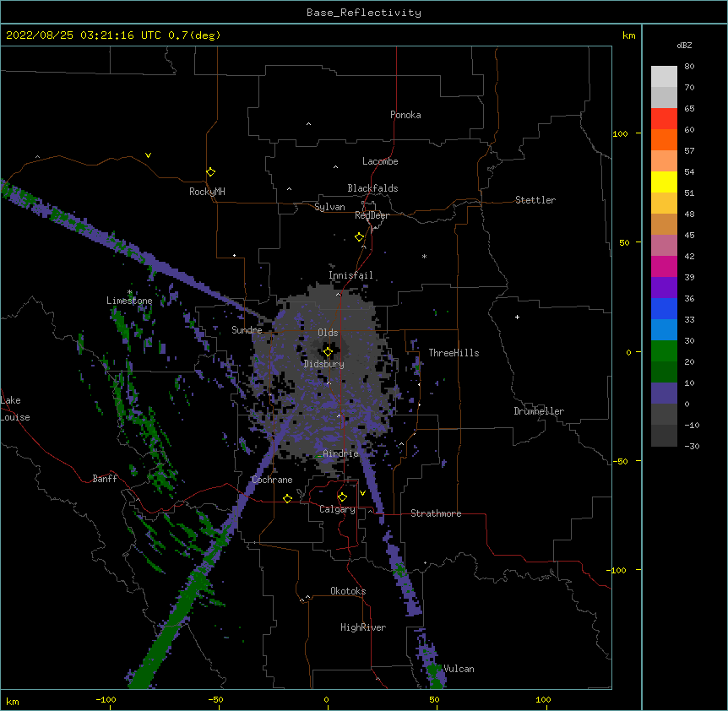Click the Sylvan label

[329, 207]
